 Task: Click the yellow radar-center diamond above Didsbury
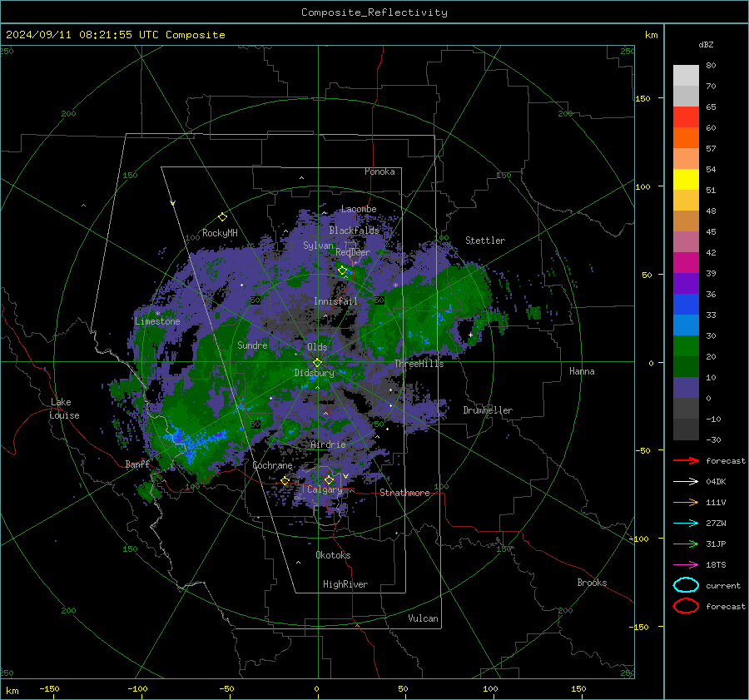tap(317, 362)
